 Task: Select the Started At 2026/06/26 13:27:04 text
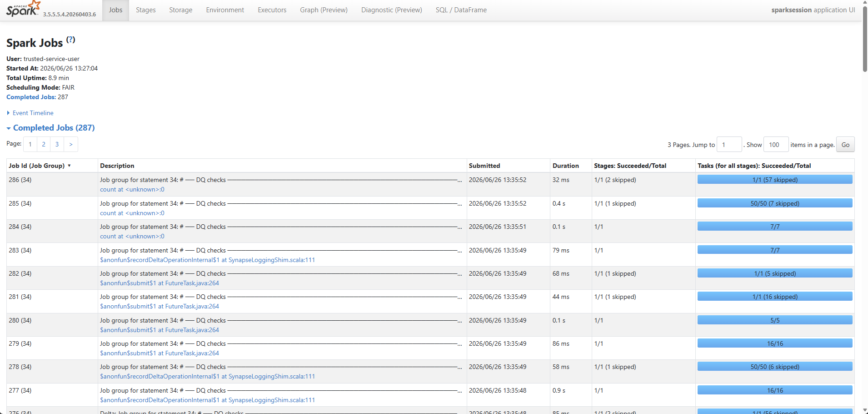pyautogui.click(x=52, y=68)
